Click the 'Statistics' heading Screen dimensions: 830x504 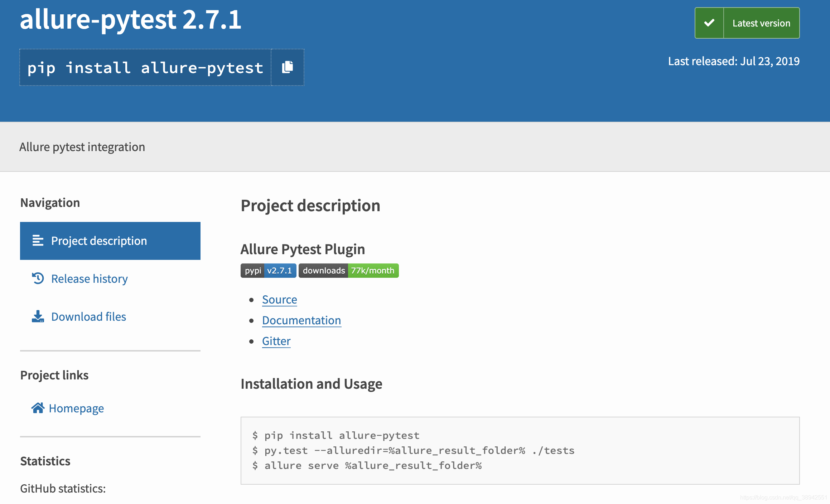(45, 461)
